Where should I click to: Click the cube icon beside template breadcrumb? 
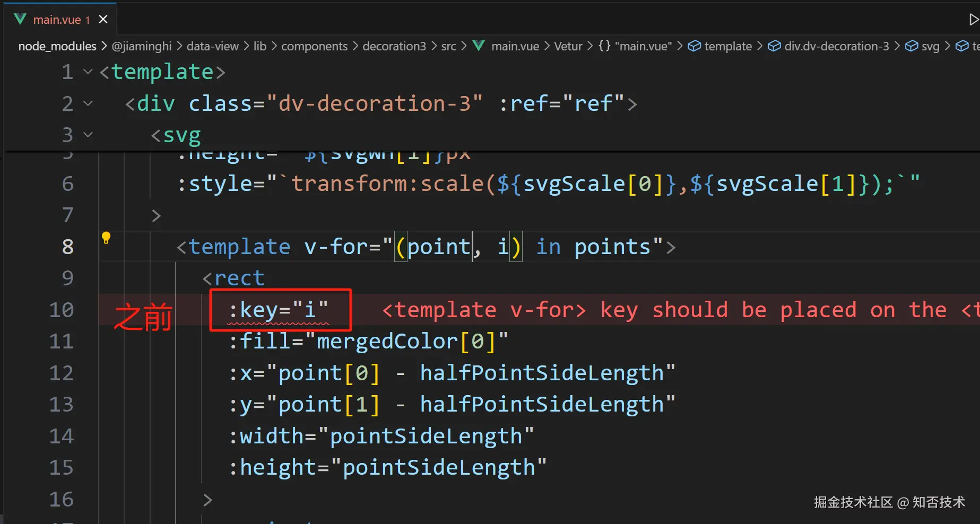click(694, 46)
